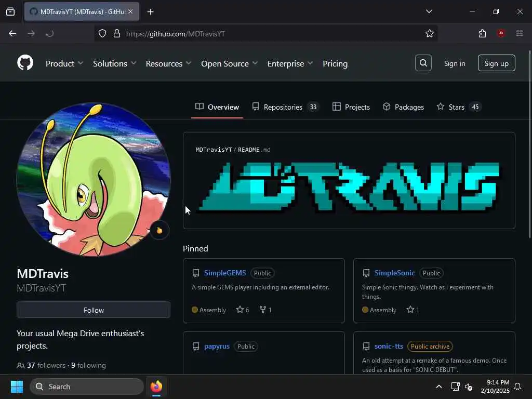Open the MDTravisYT README repo link
The width and height of the screenshot is (532, 399).
click(x=214, y=150)
